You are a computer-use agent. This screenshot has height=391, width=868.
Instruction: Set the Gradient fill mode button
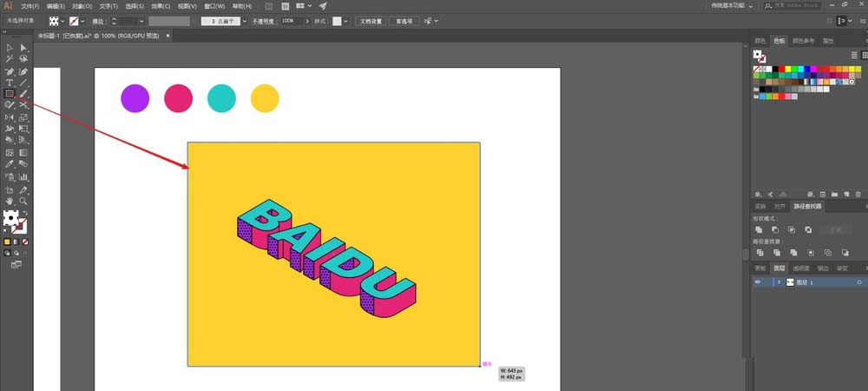pyautogui.click(x=16, y=242)
